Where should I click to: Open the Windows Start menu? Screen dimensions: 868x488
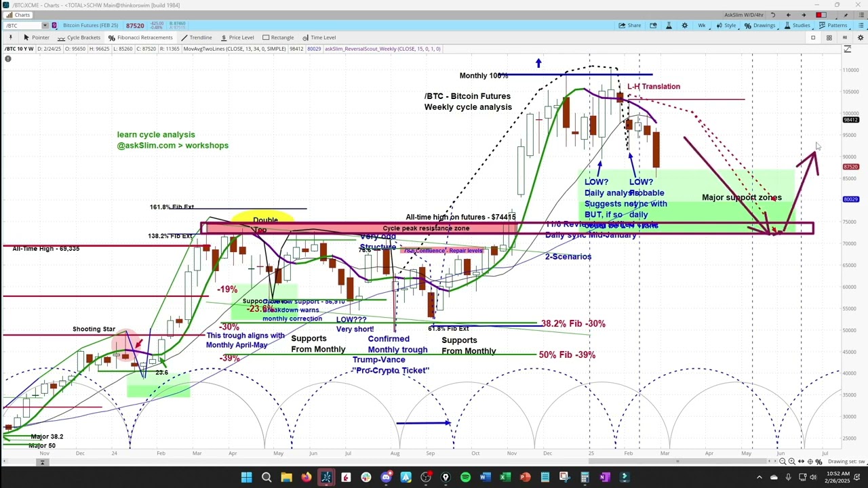tap(247, 477)
